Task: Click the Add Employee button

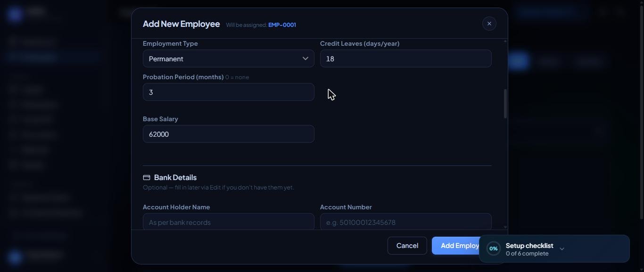Action: coord(455,246)
